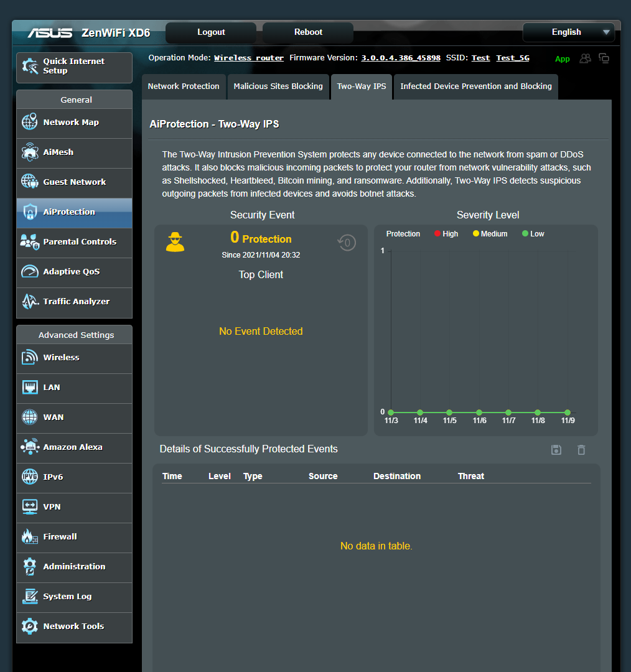Open firmware version 3.0.0.4.386_45898 link

click(401, 58)
